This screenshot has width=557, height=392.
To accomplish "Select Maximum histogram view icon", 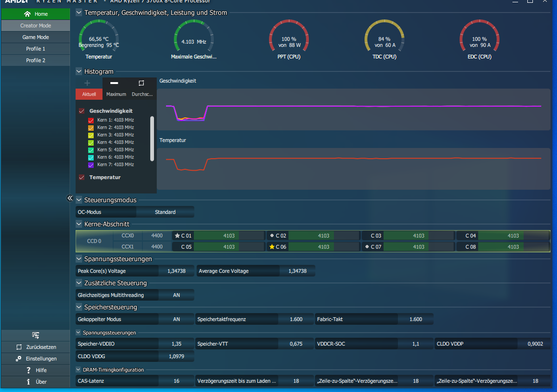I will tap(115, 83).
